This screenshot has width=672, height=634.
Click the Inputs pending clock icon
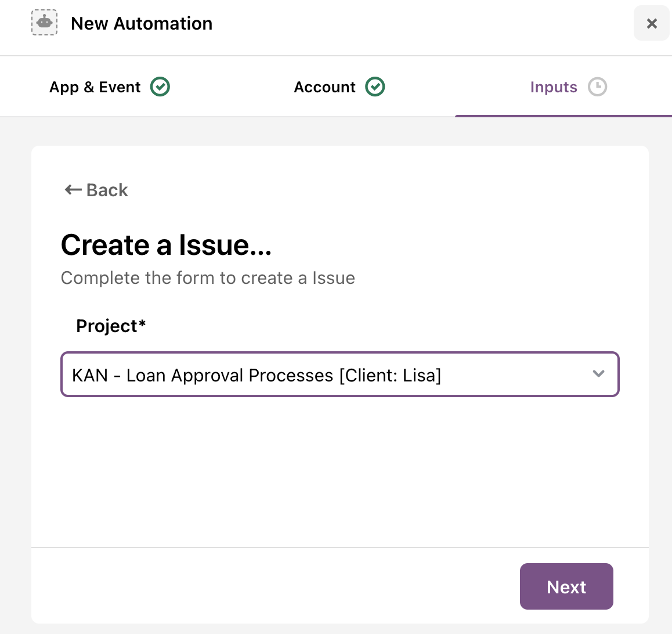tap(597, 87)
